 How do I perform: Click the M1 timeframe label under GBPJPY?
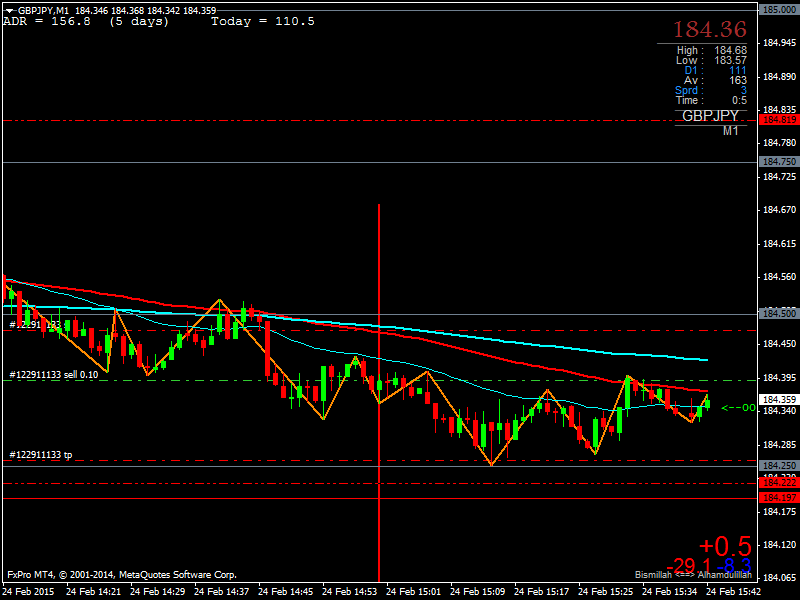(731, 131)
